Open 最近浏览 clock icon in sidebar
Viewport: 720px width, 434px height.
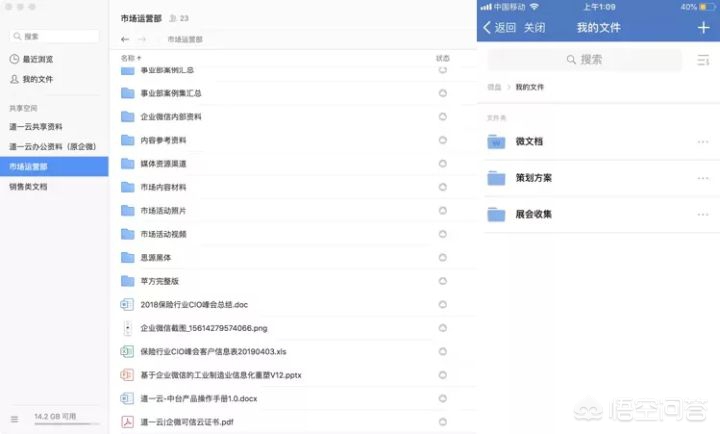pos(14,59)
